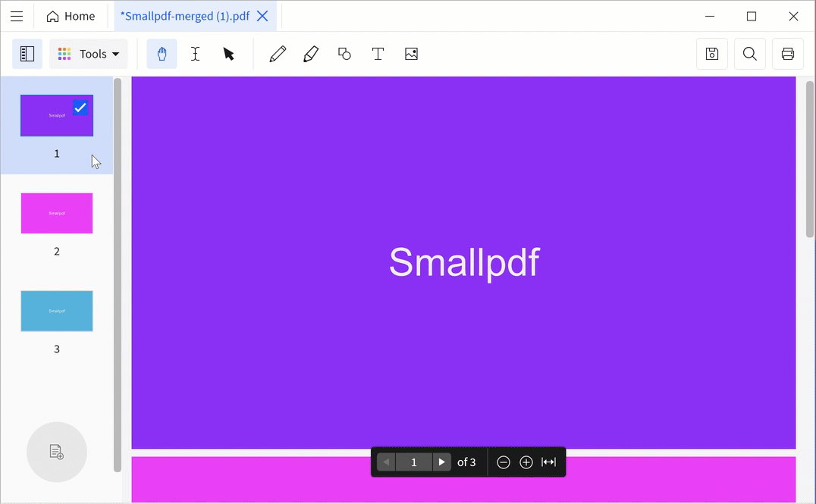Open Search with the magnifier icon
Screen dimensions: 816x504
pyautogui.click(x=750, y=54)
